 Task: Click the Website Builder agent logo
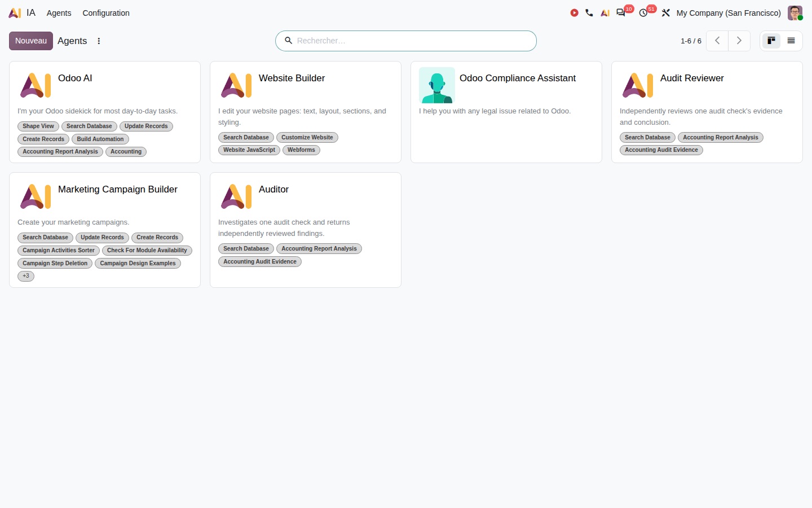(x=236, y=85)
